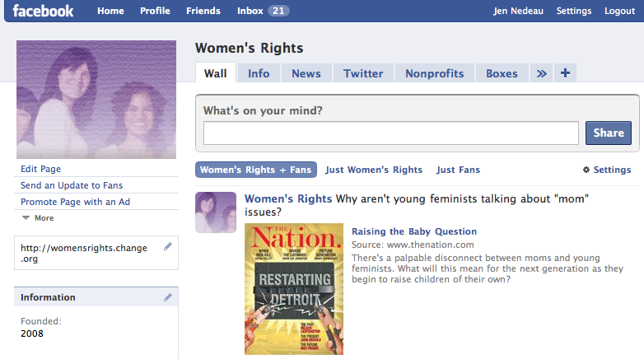
Task: Filter wall to Just Women's Rights
Action: [374, 170]
